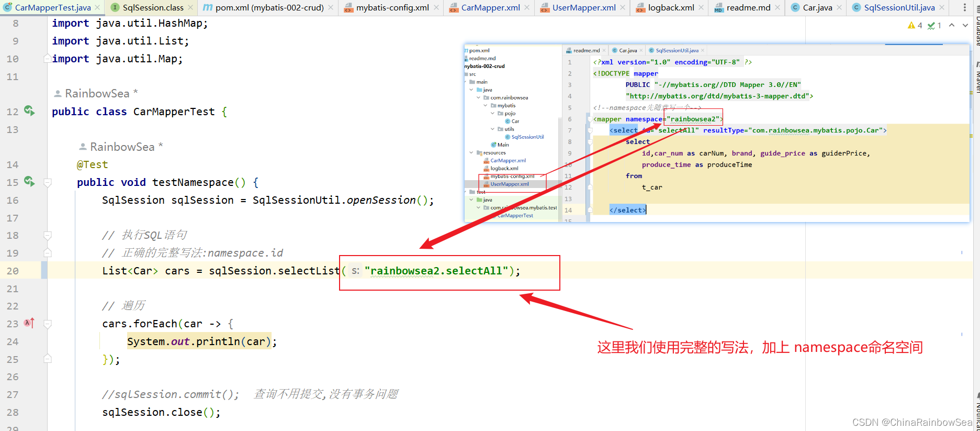Close the pom.xml tab

(x=331, y=7)
